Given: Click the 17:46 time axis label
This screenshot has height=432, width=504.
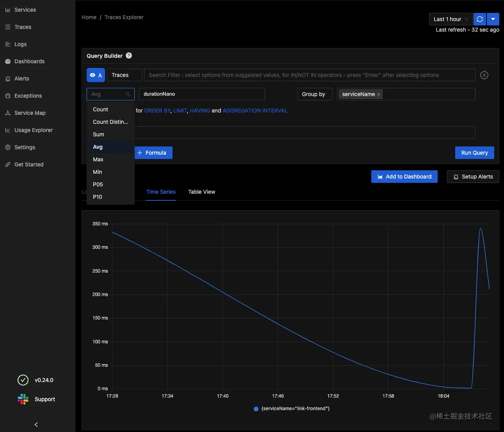Looking at the screenshot, I should (x=278, y=396).
